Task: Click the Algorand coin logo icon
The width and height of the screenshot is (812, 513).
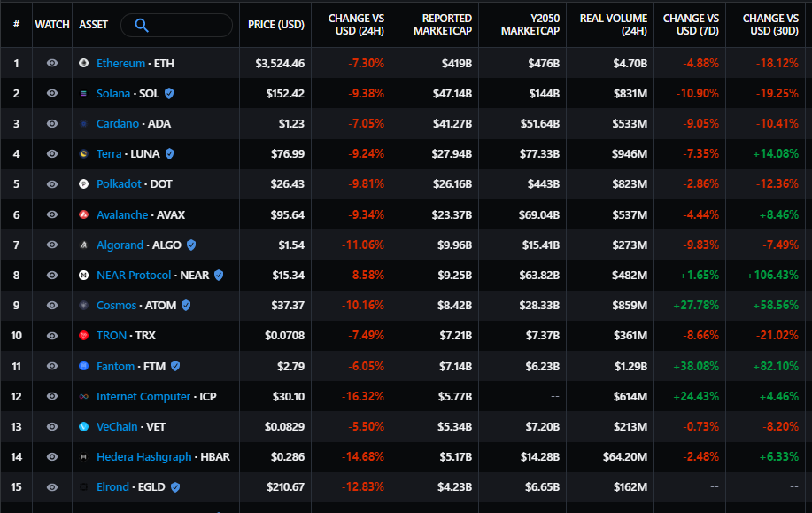Action: tap(83, 245)
